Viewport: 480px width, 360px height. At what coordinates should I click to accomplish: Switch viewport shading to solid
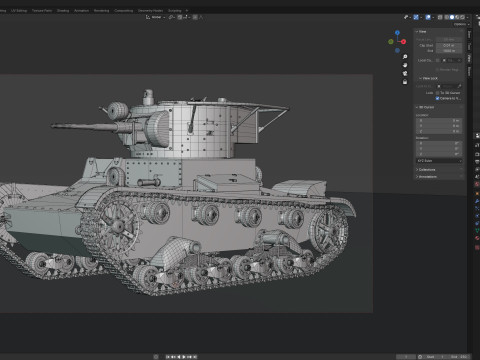click(452, 17)
